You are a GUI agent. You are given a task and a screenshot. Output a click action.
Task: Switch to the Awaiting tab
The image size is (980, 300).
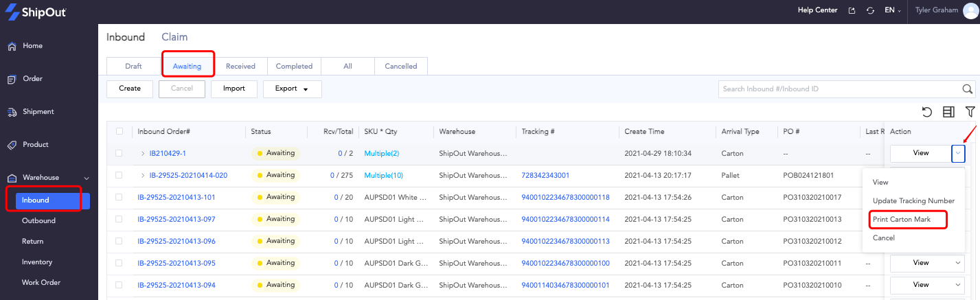pos(187,67)
